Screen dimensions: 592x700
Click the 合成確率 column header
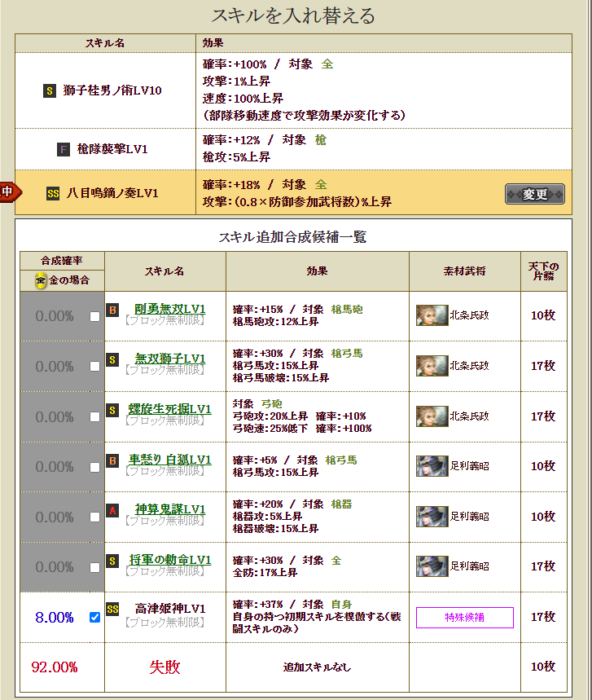click(62, 260)
